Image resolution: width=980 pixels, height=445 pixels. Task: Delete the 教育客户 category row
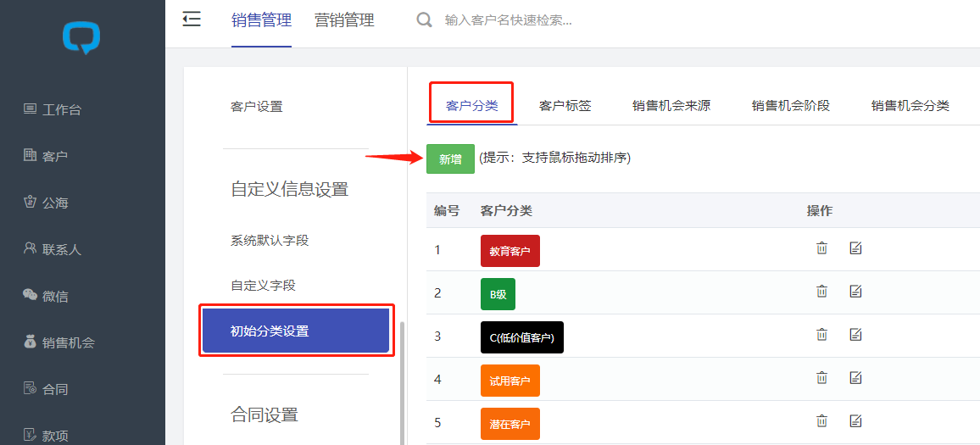(821, 248)
